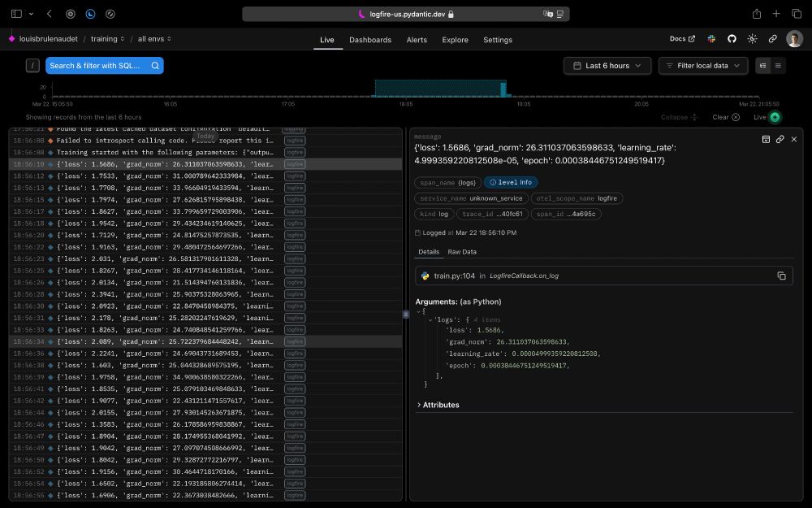This screenshot has width=812, height=508.
Task: Select the 18:56:55 log row with loss 1.6906
Action: pos(205,496)
